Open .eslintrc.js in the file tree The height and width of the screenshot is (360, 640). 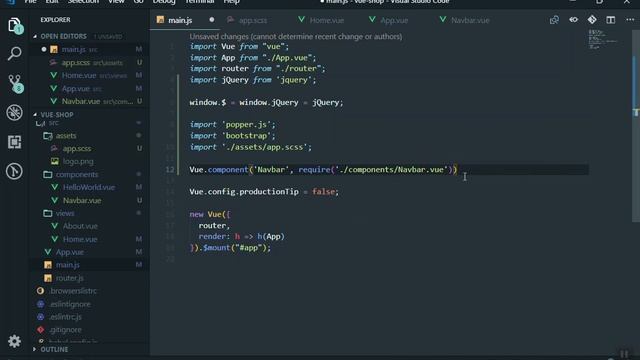tap(65, 317)
